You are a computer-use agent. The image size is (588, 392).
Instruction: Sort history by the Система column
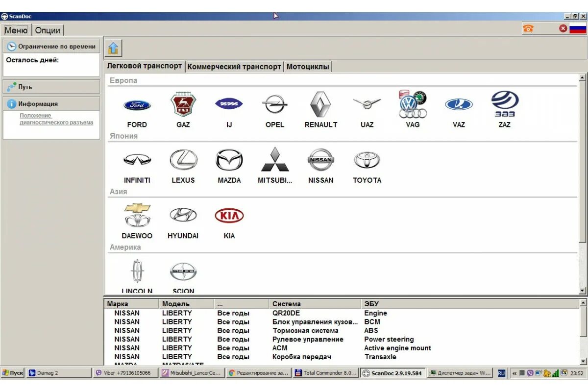[x=316, y=304]
